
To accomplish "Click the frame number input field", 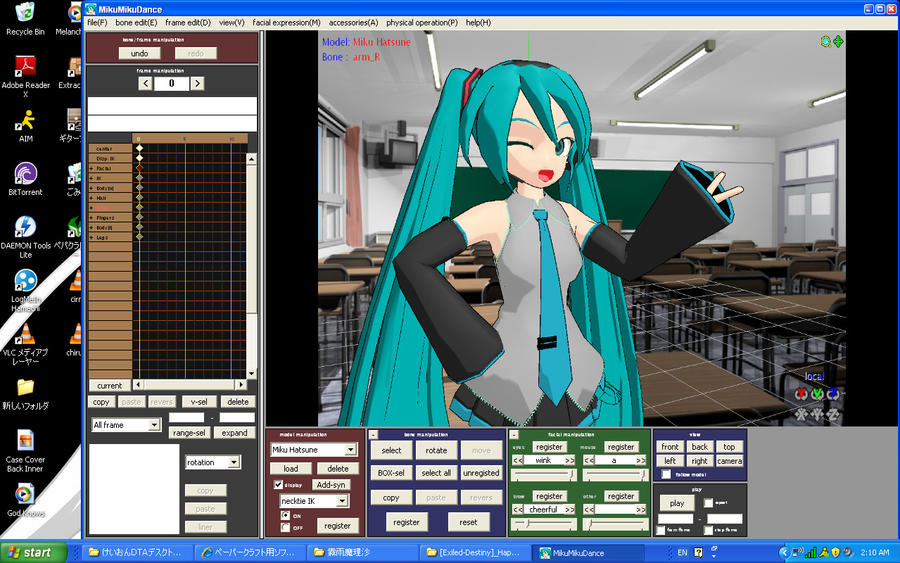I will click(172, 84).
